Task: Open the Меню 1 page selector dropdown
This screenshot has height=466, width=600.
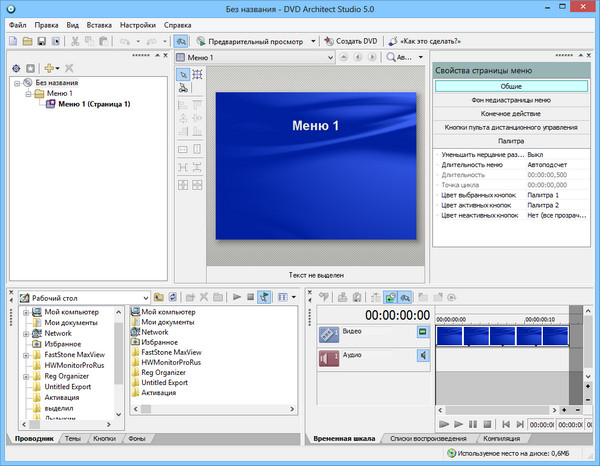Action: click(328, 58)
